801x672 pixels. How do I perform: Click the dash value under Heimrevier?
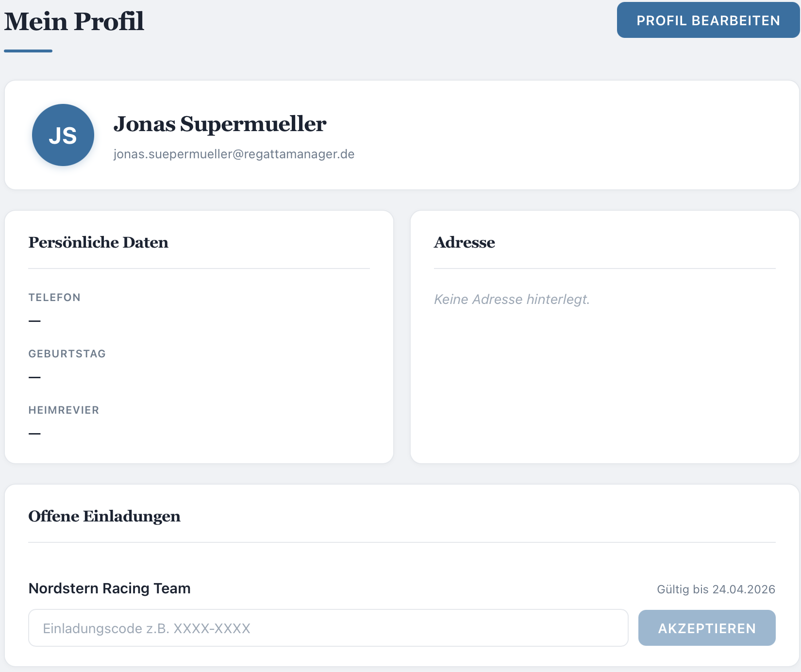pyautogui.click(x=34, y=434)
